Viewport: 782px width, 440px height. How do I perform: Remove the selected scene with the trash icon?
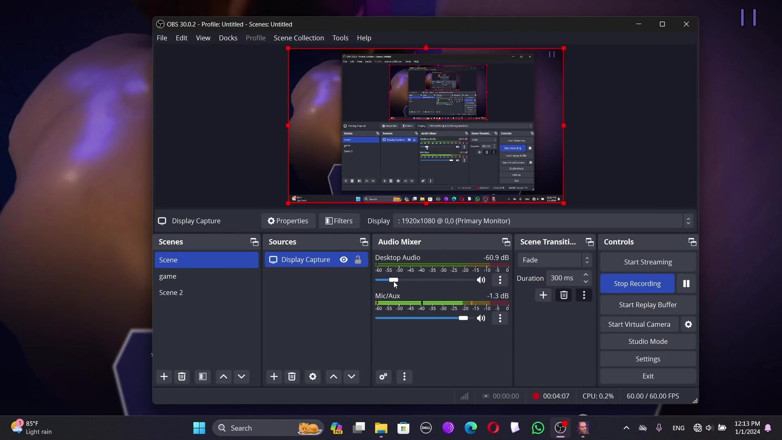click(x=182, y=377)
